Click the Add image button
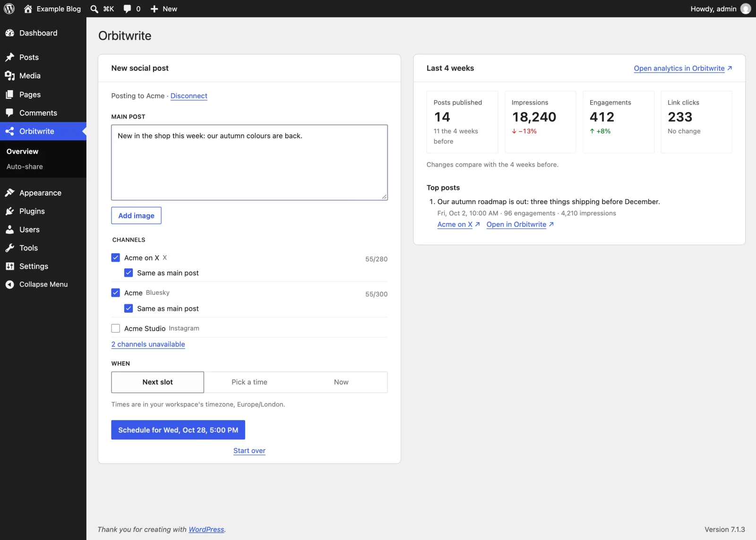 136,215
